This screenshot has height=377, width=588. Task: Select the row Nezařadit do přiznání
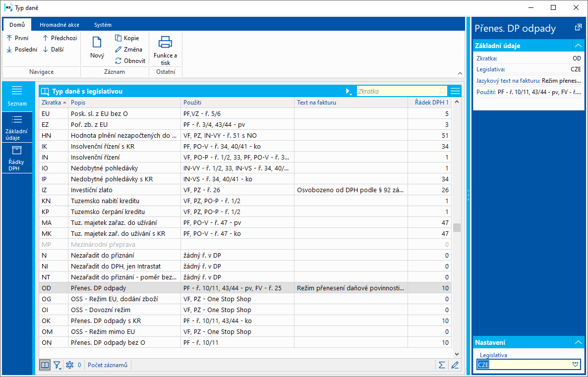[245, 255]
